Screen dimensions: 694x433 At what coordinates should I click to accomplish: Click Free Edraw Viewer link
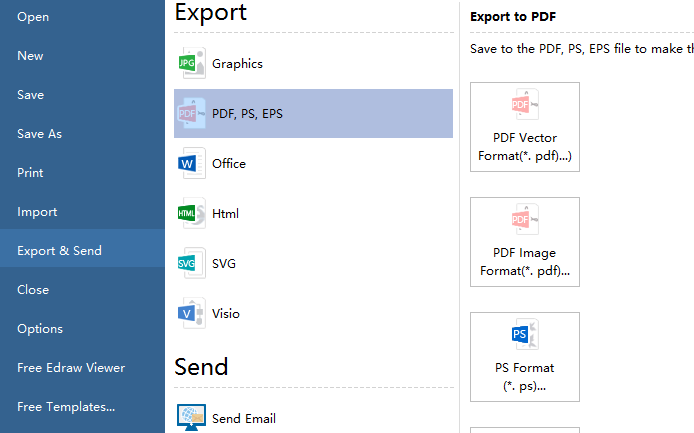pyautogui.click(x=71, y=368)
